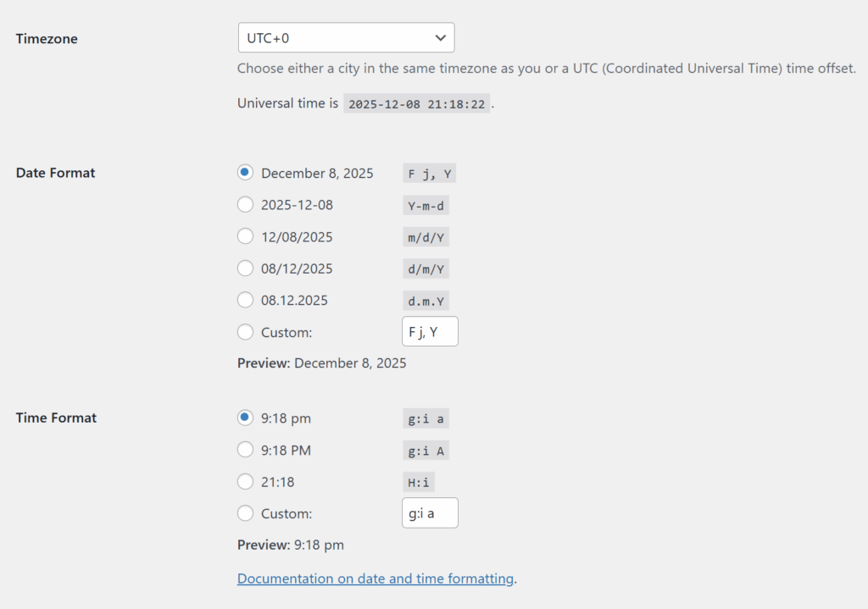The image size is (868, 609).
Task: Open the Timezone dropdown
Action: tap(346, 37)
